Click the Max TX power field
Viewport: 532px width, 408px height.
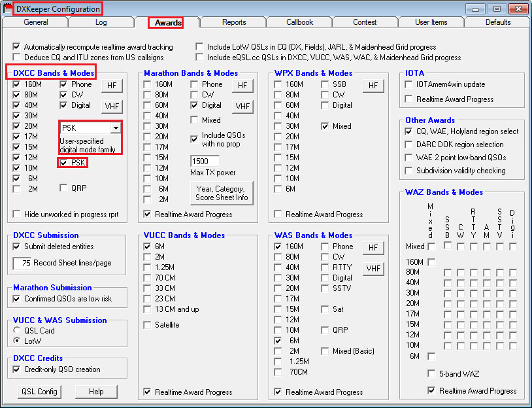(205, 161)
